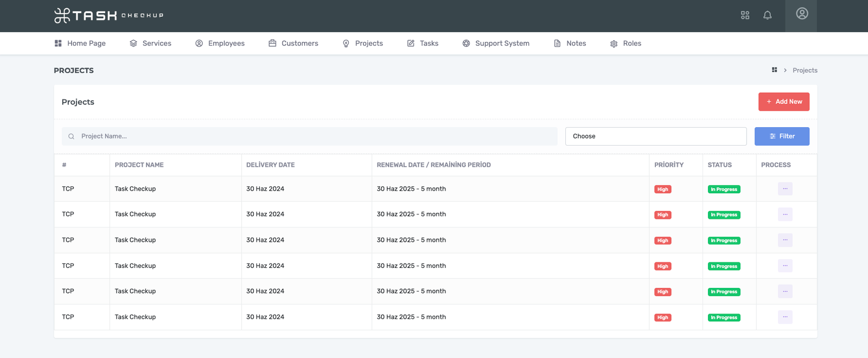Image resolution: width=868 pixels, height=358 pixels.
Task: Open process menu in last table row
Action: point(785,317)
